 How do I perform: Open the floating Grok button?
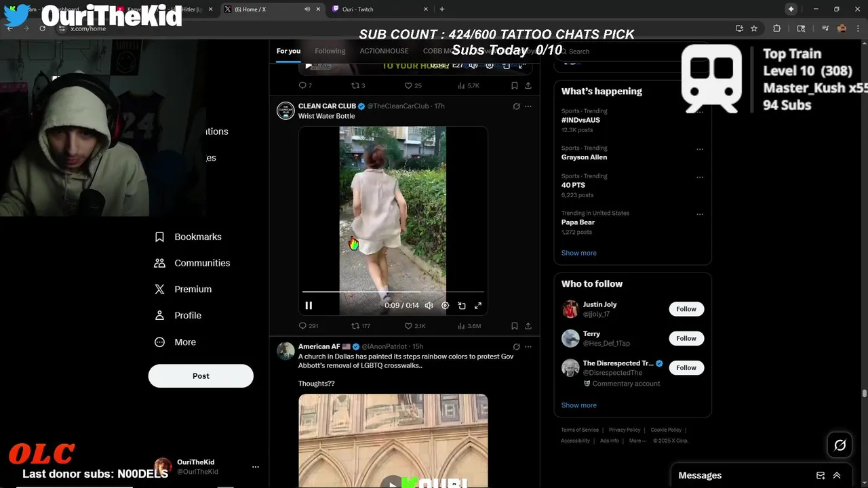click(840, 445)
